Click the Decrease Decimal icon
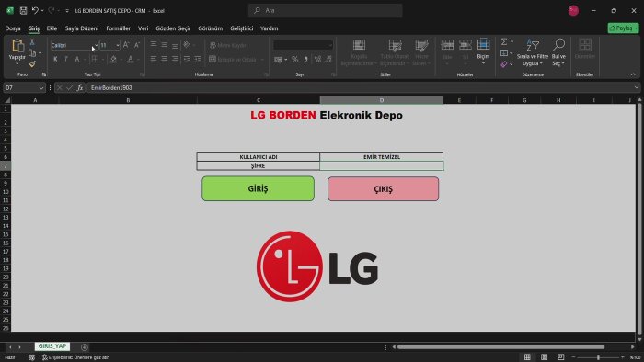 328,60
